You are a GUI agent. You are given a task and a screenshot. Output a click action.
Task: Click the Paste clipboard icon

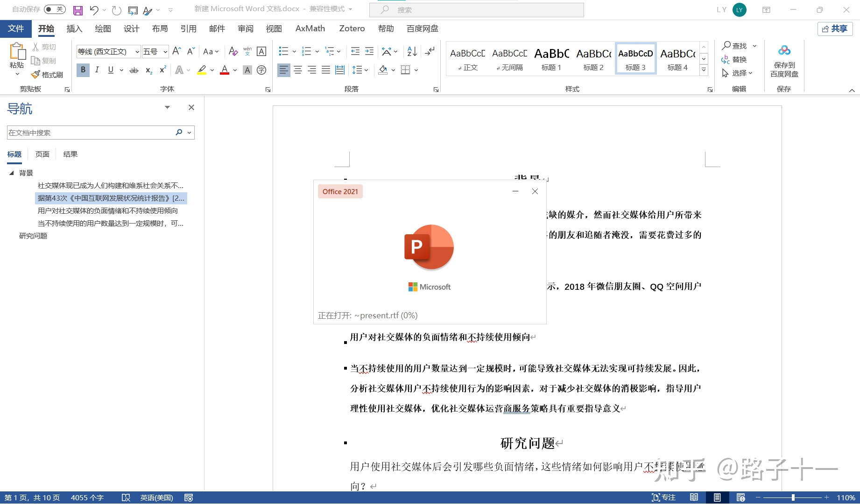[17, 51]
